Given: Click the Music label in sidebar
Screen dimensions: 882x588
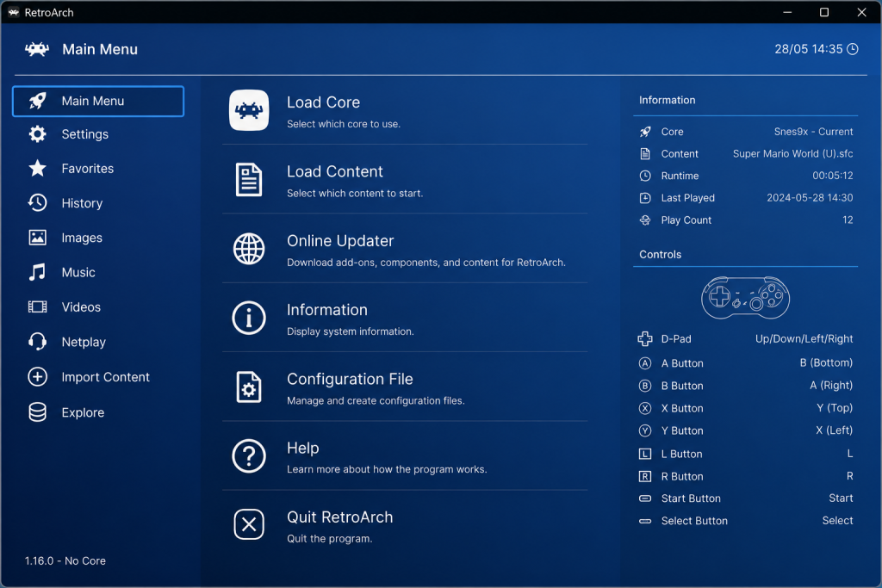Looking at the screenshot, I should tap(78, 272).
